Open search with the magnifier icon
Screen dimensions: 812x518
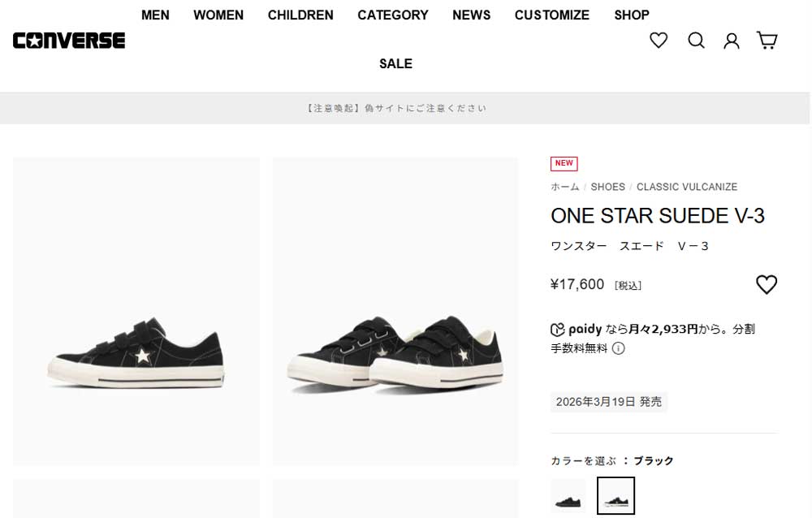tap(696, 41)
